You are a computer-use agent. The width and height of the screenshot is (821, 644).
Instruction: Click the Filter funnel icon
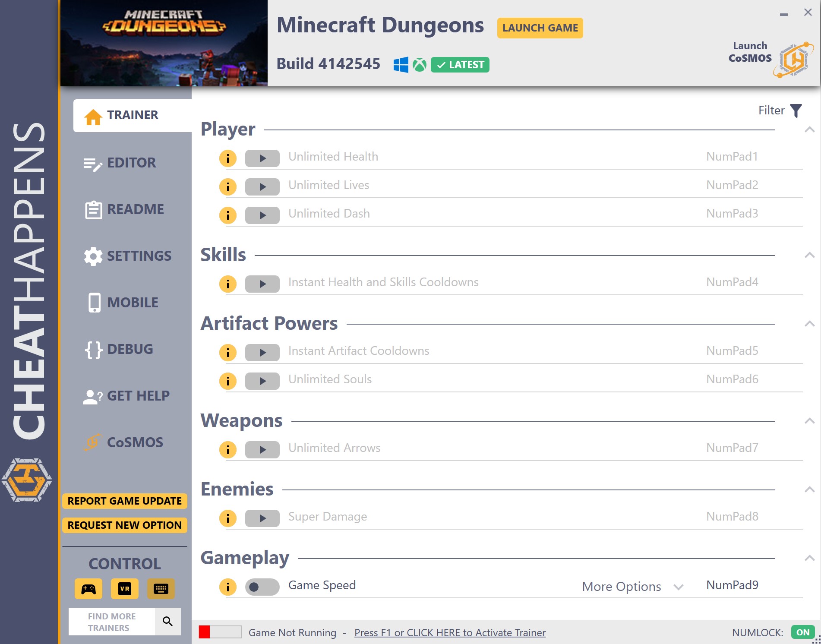[796, 110]
